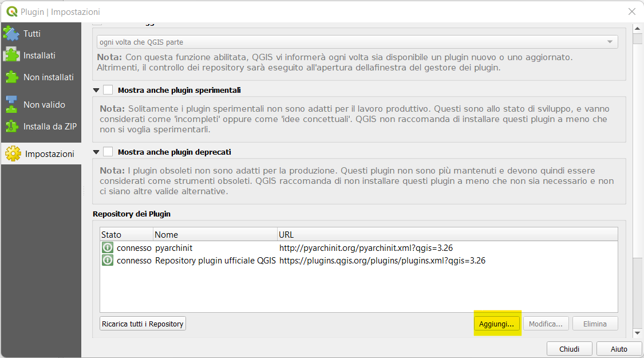The width and height of the screenshot is (644, 358).
Task: Click scrollbar down arrow
Action: point(638,333)
